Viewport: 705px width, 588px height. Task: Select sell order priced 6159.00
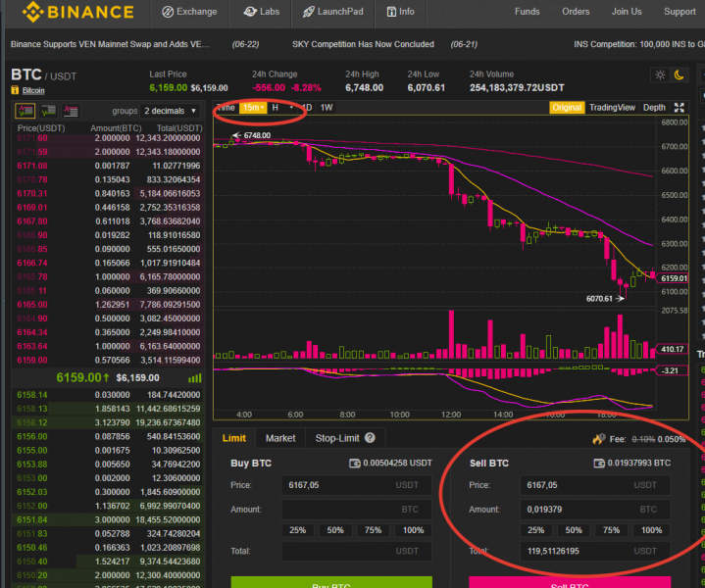pos(109,360)
